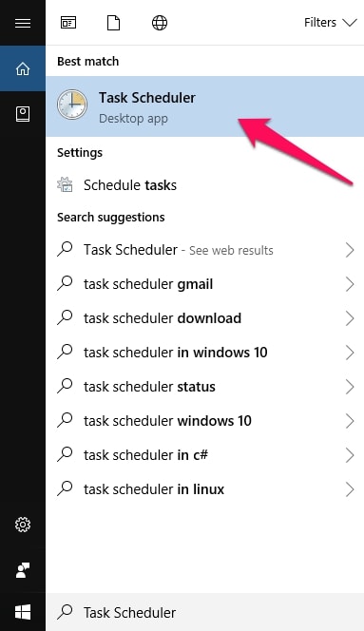Expand the Filters dropdown
Screen dimensions: 364x631
click(330, 23)
